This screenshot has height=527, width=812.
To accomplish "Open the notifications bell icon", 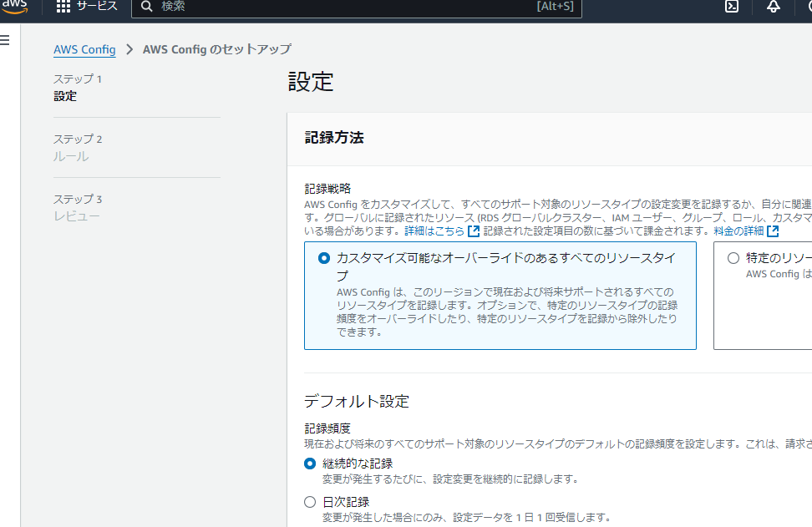I will 774,6.
